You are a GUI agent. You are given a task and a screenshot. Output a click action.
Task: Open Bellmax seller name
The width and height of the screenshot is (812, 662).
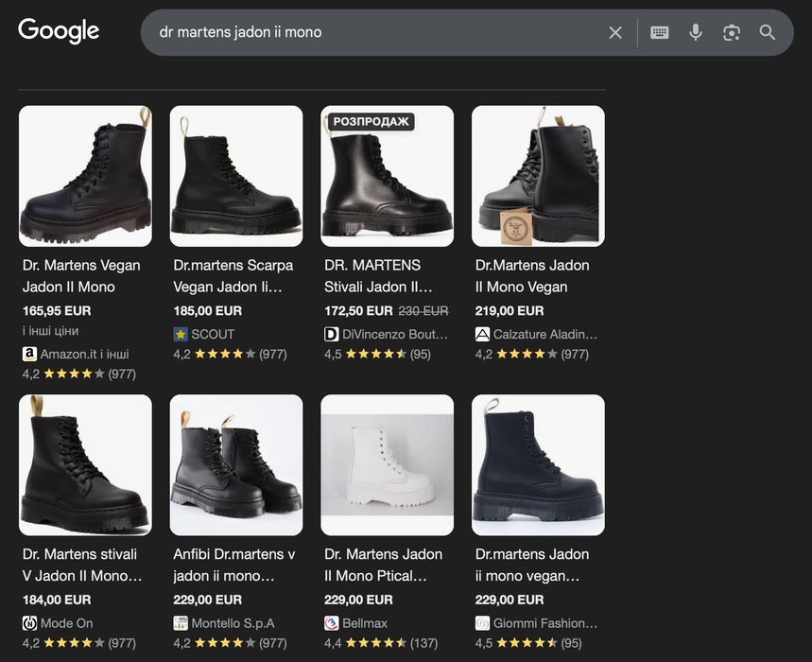365,623
